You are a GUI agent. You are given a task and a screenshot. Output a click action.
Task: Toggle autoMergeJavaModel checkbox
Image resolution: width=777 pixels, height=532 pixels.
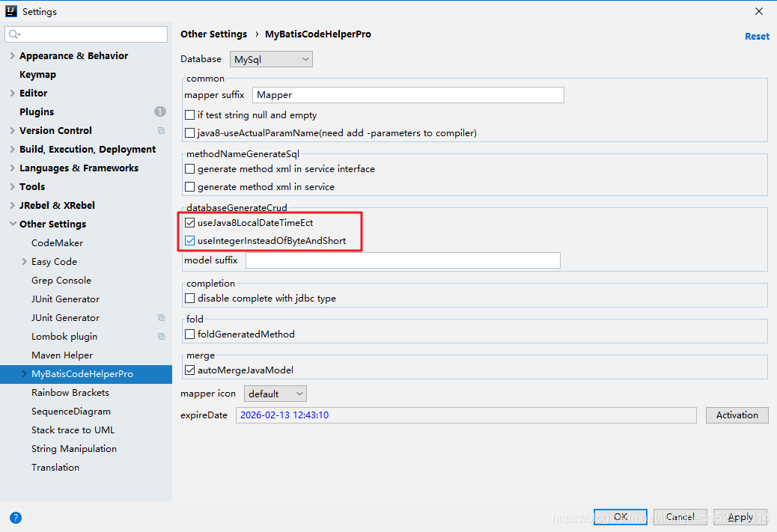pos(190,370)
